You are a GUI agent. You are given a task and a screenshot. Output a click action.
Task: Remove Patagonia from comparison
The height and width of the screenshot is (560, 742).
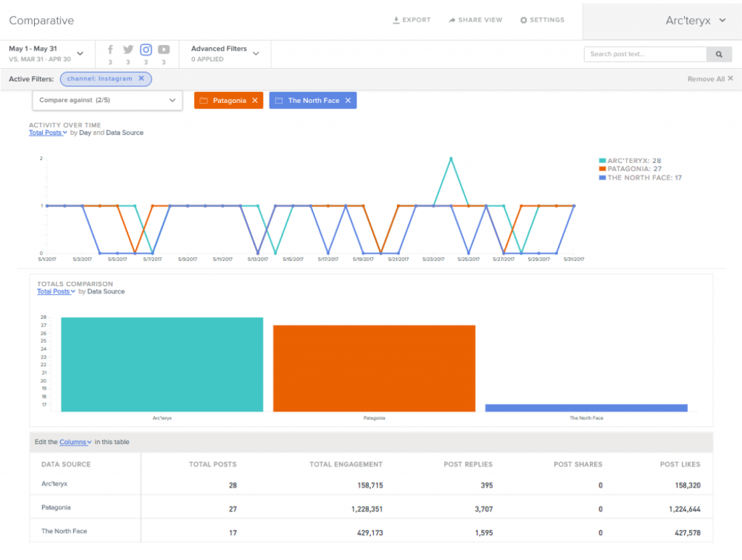click(x=254, y=100)
